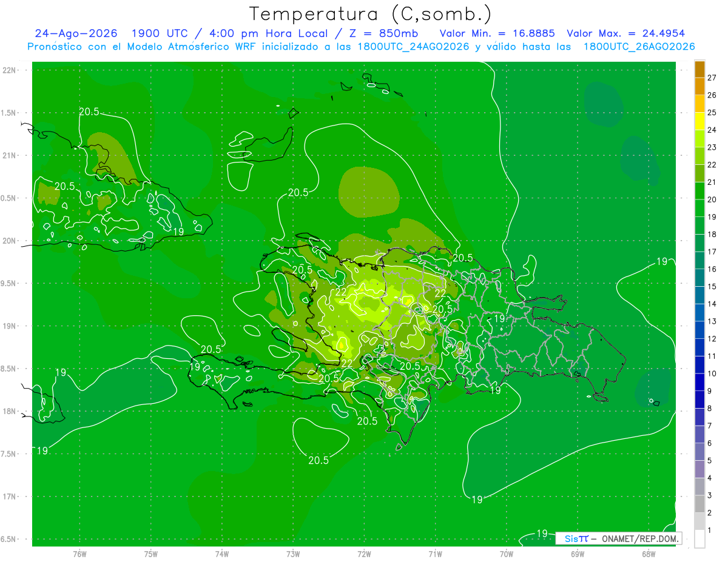This screenshot has width=728, height=562.
Task: Click the 73W longitude axis label
Action: pos(293,554)
